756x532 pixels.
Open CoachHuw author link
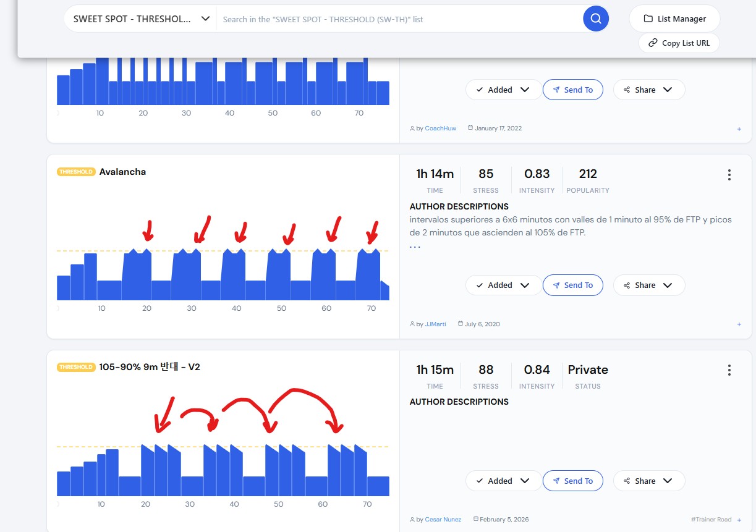(440, 129)
